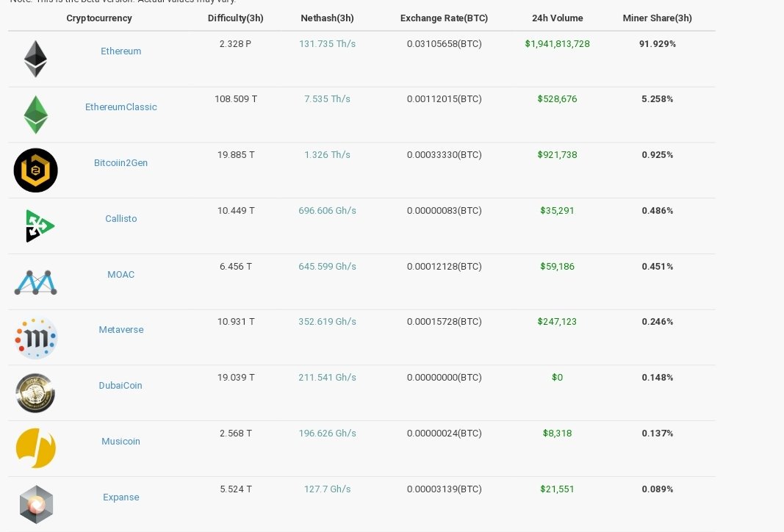784x532 pixels.
Task: Click Bitcoiin2Gen nethash 1.326 Th/s
Action: click(328, 155)
